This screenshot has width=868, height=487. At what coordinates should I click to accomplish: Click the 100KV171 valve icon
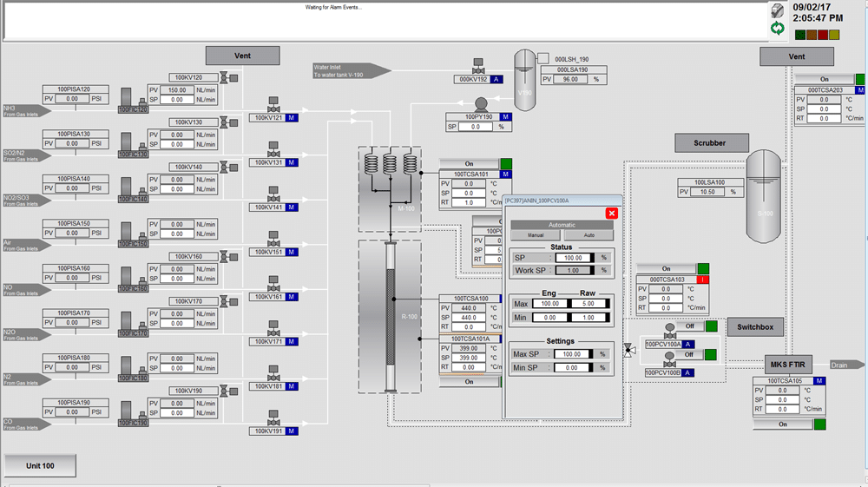[273, 329]
